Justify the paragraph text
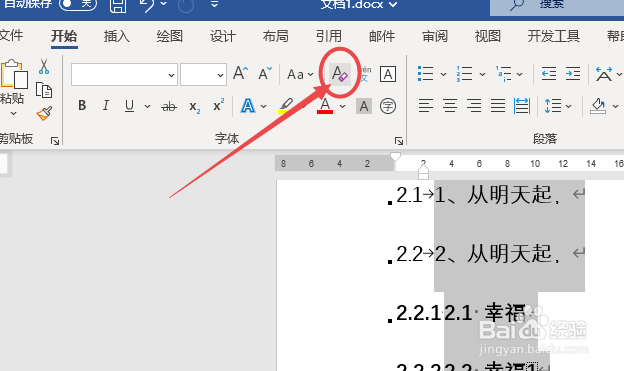Viewport: 624px width, 371px height. [497, 106]
